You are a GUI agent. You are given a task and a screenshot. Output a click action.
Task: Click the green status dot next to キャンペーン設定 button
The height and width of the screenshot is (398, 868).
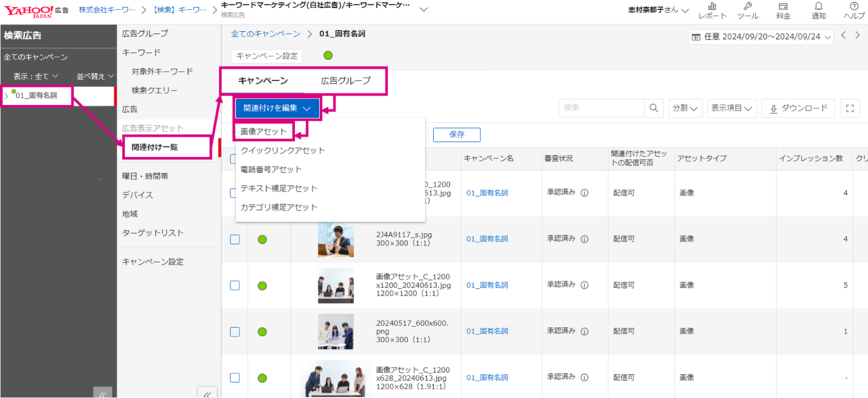tap(328, 55)
